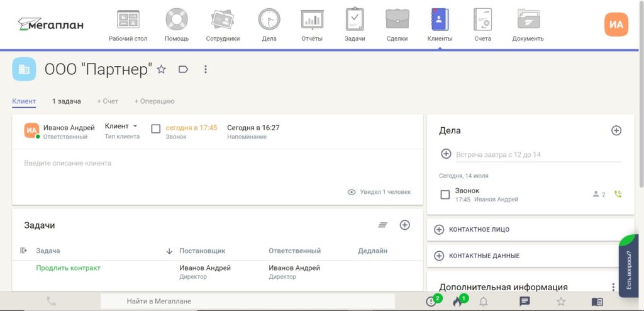Open Дополнительная информация three-dot menu

pyautogui.click(x=613, y=286)
